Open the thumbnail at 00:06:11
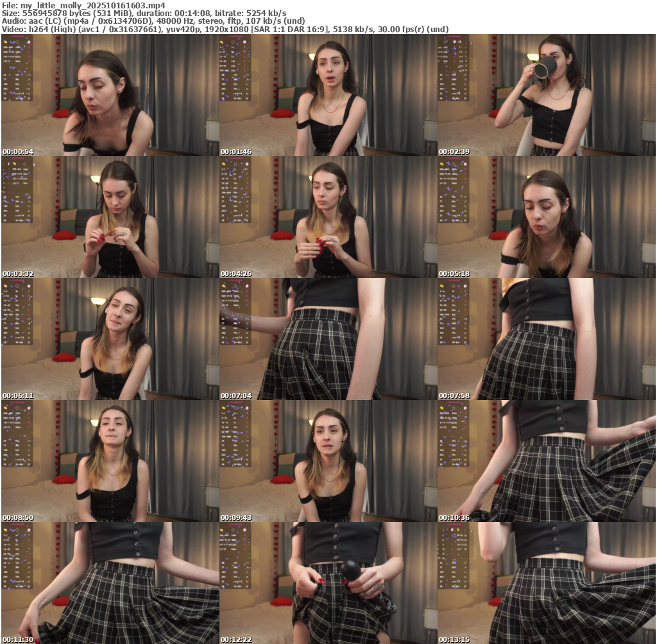Image resolution: width=657 pixels, height=644 pixels. [x=110, y=339]
